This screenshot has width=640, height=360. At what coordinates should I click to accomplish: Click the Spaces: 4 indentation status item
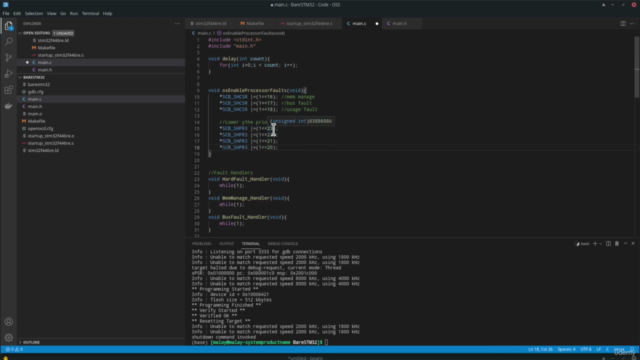pos(567,349)
